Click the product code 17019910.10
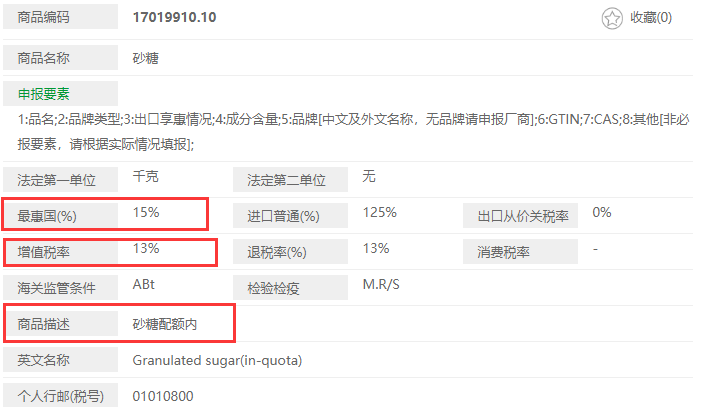The width and height of the screenshot is (707, 407). pos(174,18)
